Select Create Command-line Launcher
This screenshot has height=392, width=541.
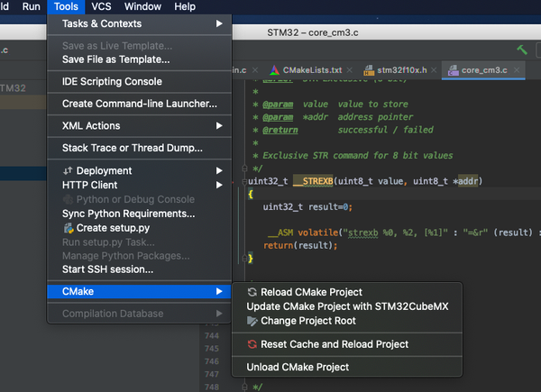pyautogui.click(x=140, y=104)
